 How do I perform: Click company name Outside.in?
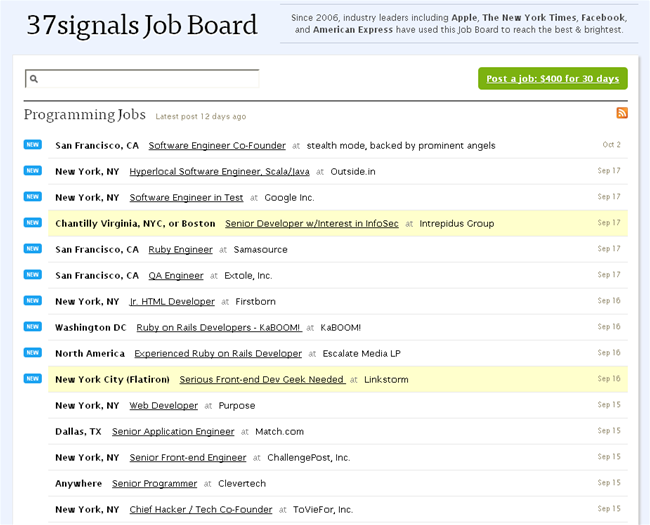353,172
